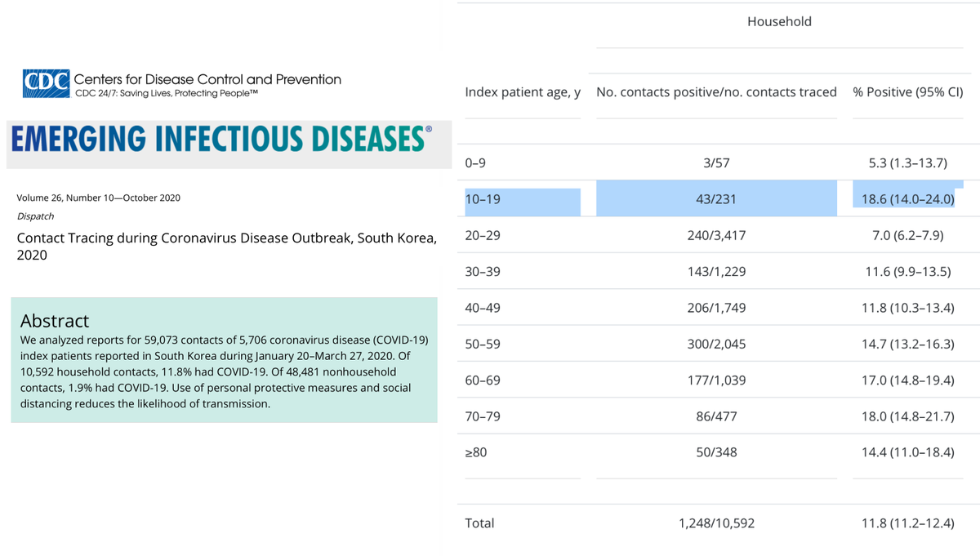This screenshot has width=980, height=556.
Task: Click the 'Total' row label
Action: tap(479, 523)
